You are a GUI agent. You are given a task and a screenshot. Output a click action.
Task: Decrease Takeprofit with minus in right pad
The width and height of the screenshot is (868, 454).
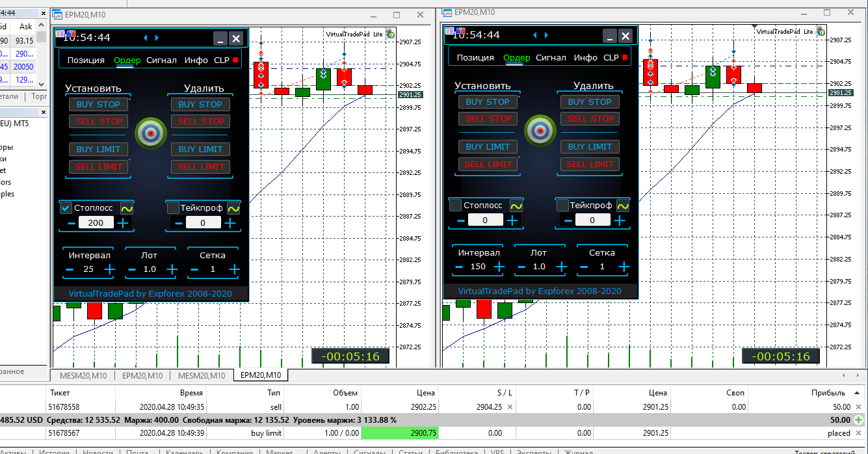click(568, 221)
